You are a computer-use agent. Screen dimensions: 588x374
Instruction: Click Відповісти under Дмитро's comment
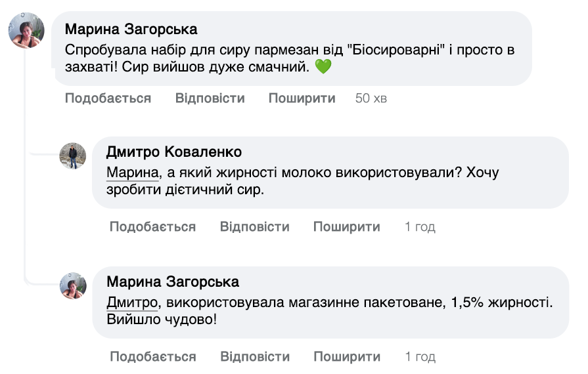254,227
